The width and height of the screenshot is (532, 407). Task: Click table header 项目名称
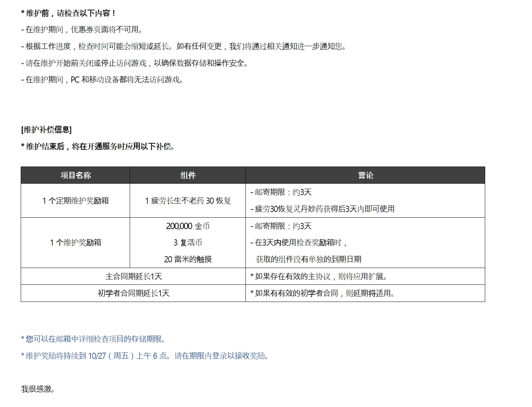(x=75, y=175)
